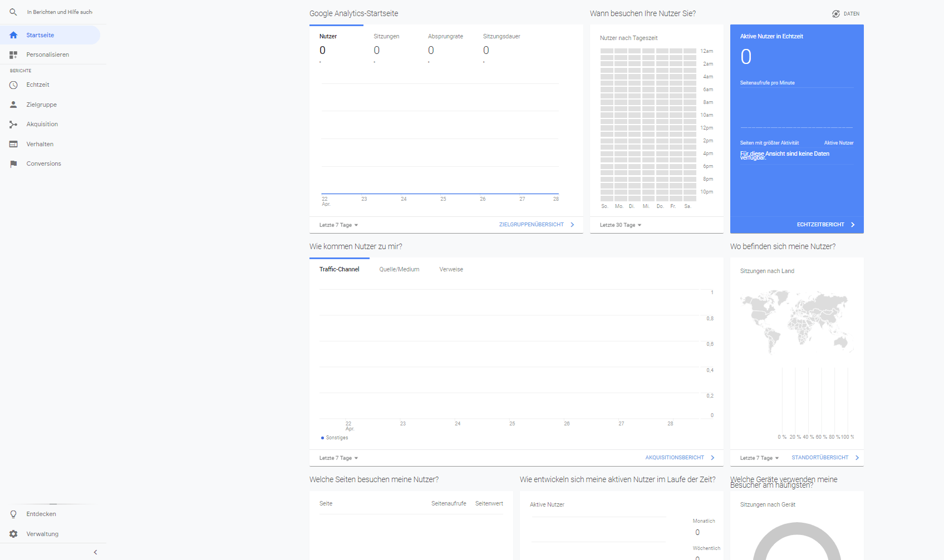Switch to the Traffic-Channel tab

pyautogui.click(x=340, y=269)
